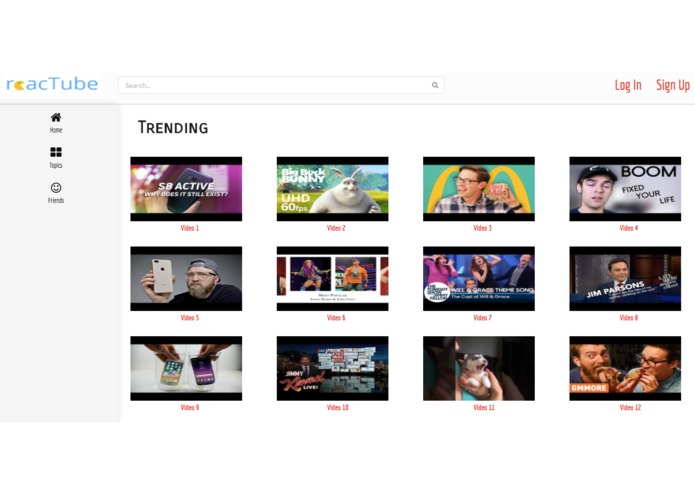Open the wrestlers Most Popular thumbnail
Screen dimensions: 695x494
pos(332,279)
